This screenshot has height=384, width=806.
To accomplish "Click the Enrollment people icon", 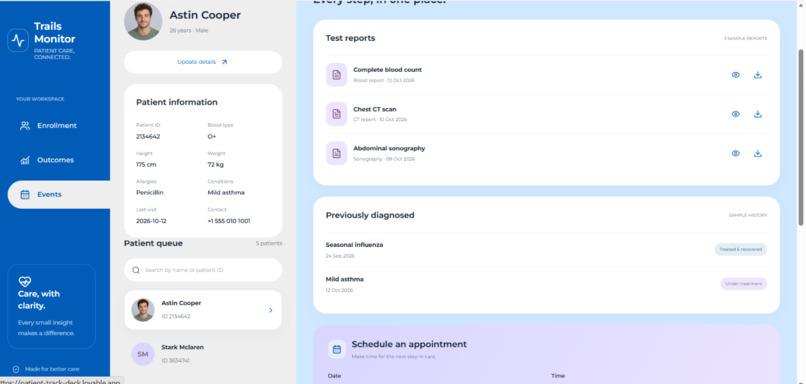I will pos(25,125).
